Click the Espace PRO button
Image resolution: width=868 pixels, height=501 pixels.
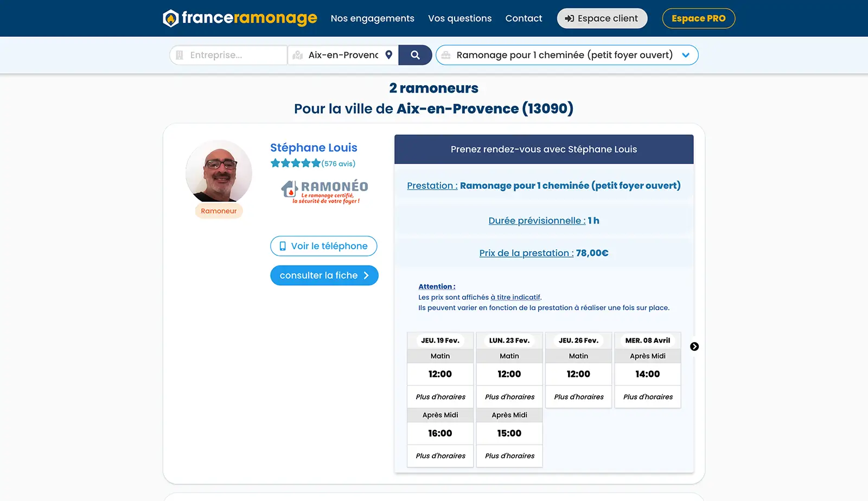click(x=698, y=18)
